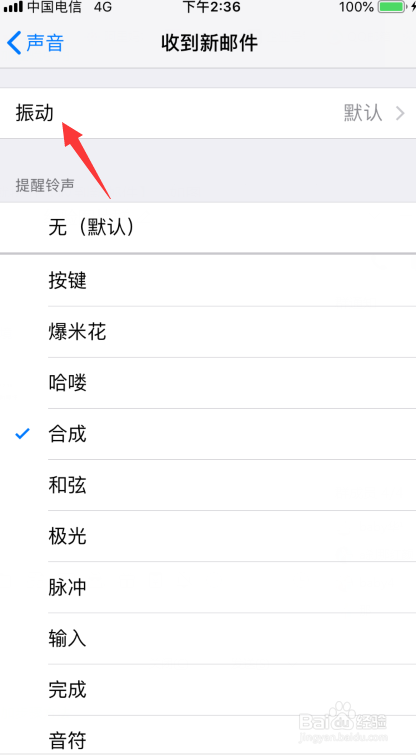Open the 振动 vibration settings row
416x755 pixels.
click(208, 113)
